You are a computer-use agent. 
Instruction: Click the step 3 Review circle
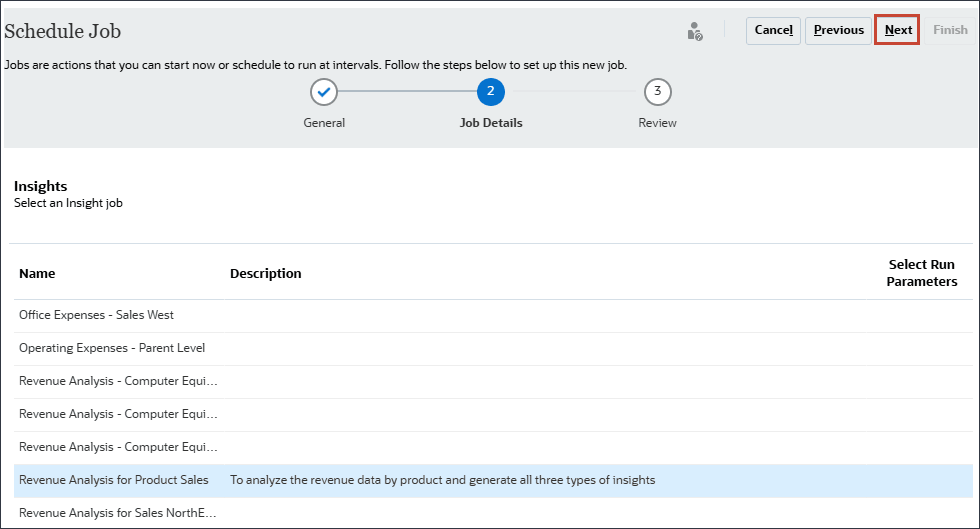point(657,92)
